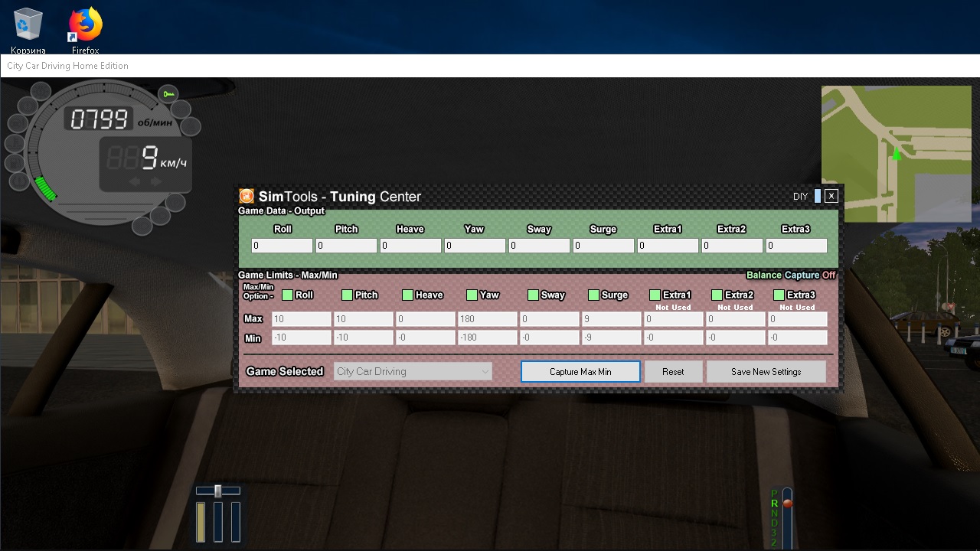This screenshot has width=980, height=551.
Task: Click the Heave Min field
Action: [x=426, y=337]
